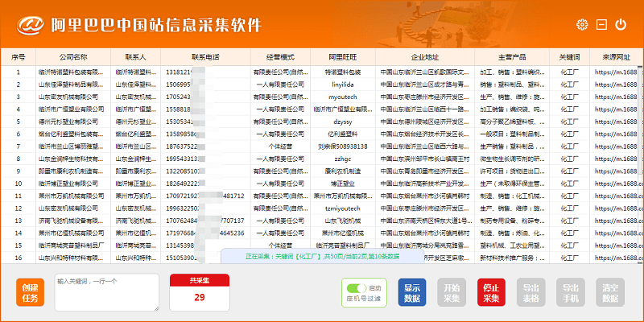Click the 联系电话 column header
644x322 pixels.
pos(206,57)
